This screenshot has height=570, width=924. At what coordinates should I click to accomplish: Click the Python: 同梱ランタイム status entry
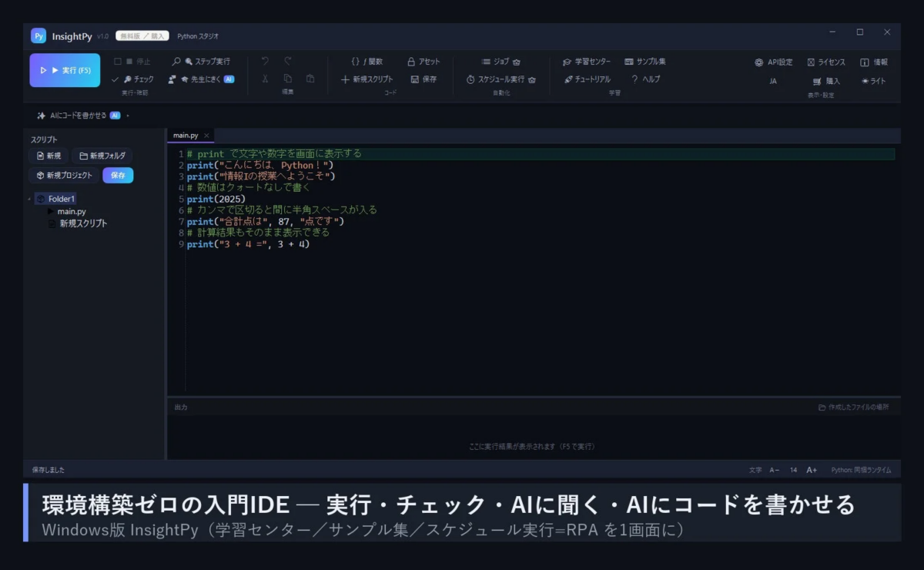[861, 470]
